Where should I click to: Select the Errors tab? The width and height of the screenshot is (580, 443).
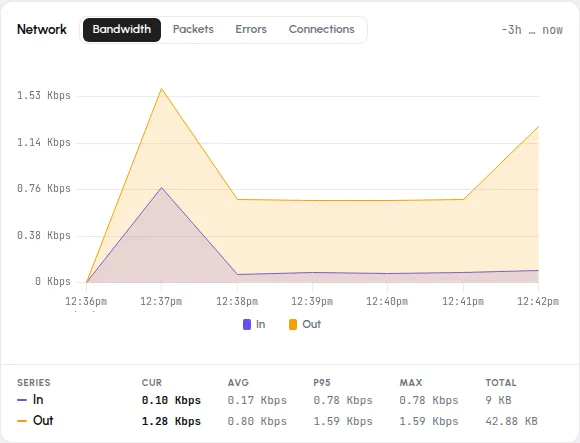coord(251,30)
